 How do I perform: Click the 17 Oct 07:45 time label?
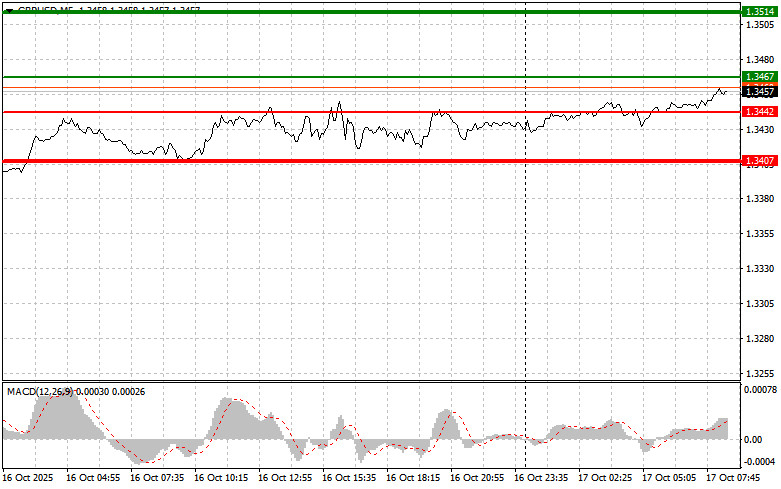point(733,478)
